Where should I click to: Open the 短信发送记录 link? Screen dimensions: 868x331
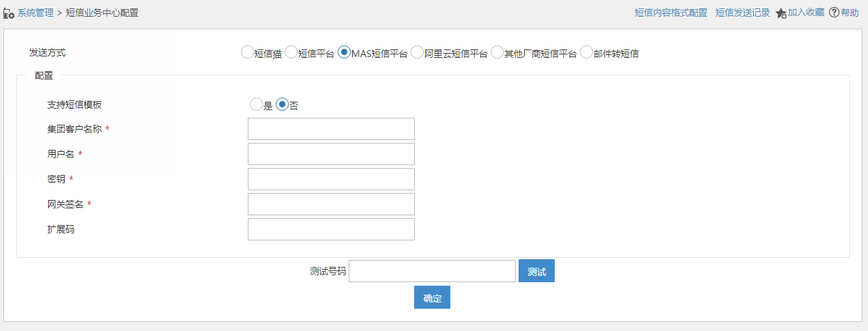coord(743,13)
